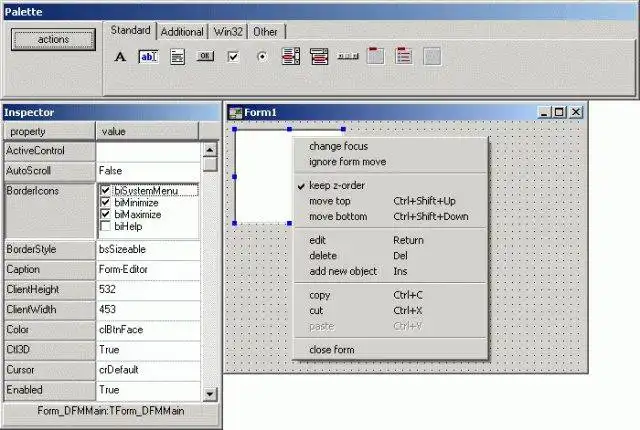Select the ScrollBar component icon
640x430 pixels.
pyautogui.click(x=348, y=56)
